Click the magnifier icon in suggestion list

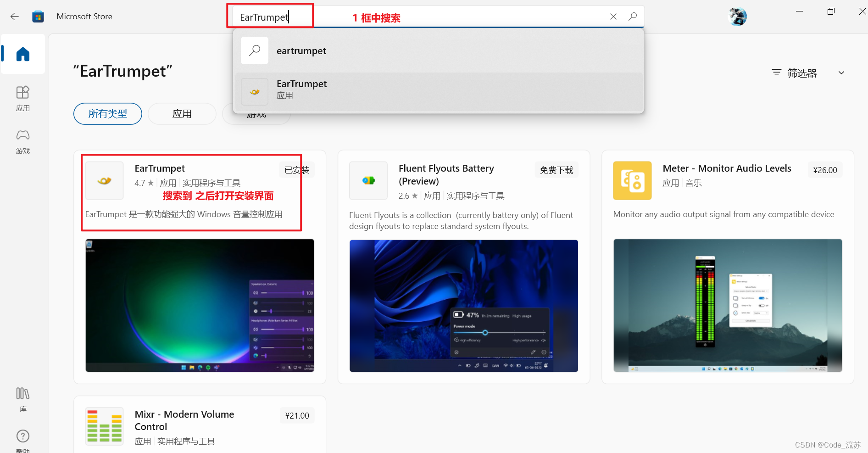point(255,50)
